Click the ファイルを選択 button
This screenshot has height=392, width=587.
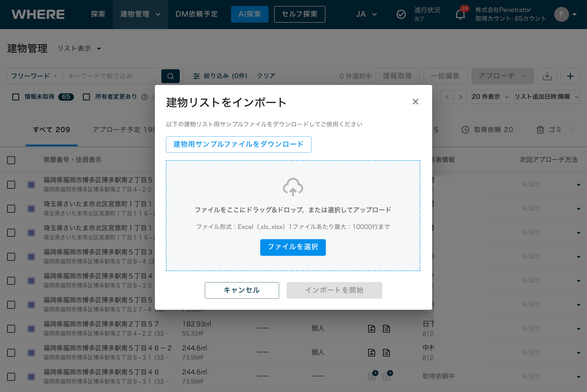click(293, 247)
